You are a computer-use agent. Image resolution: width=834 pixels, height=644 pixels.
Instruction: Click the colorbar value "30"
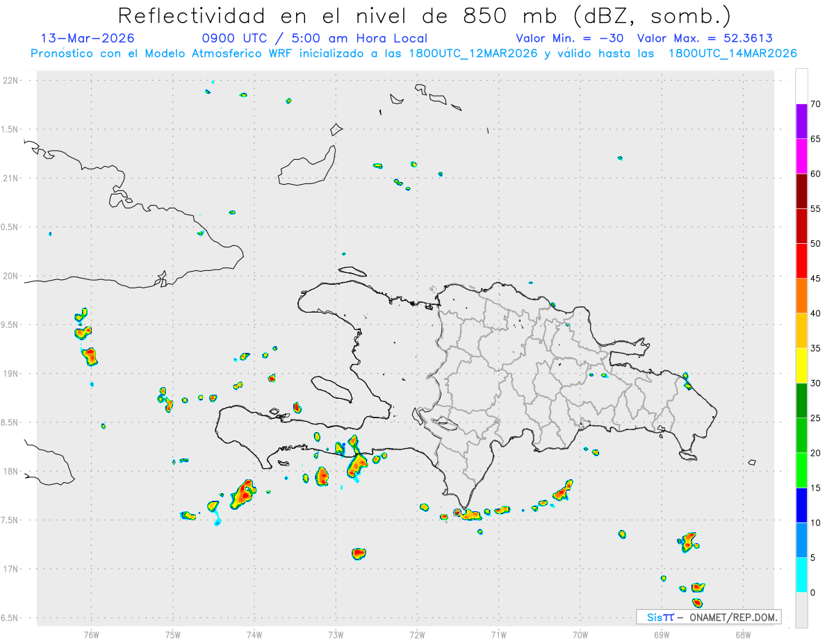click(816, 383)
